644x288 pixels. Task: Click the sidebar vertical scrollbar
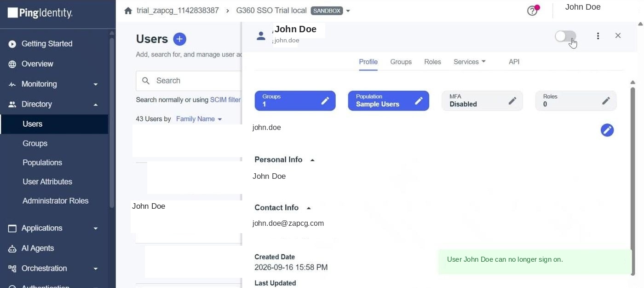coord(112,122)
